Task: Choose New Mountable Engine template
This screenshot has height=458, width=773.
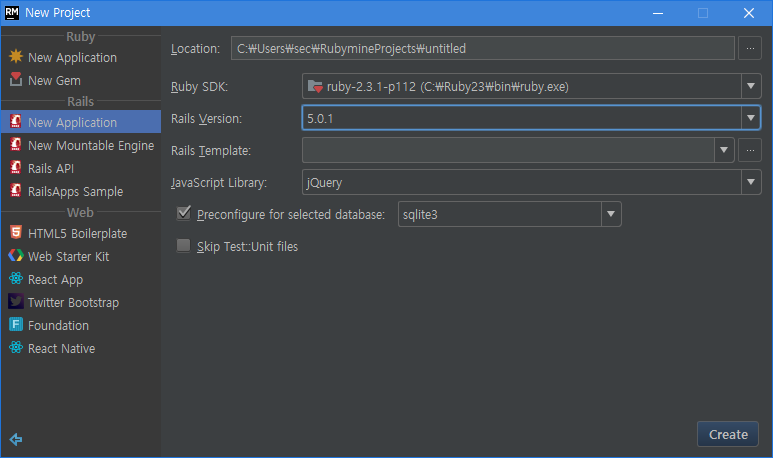Action: click(81, 145)
